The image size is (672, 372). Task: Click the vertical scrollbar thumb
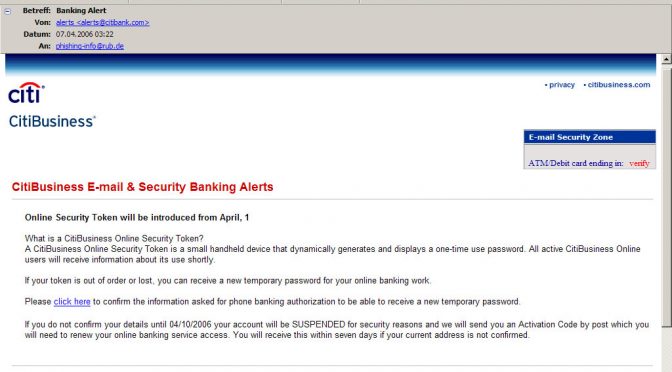tap(666, 196)
